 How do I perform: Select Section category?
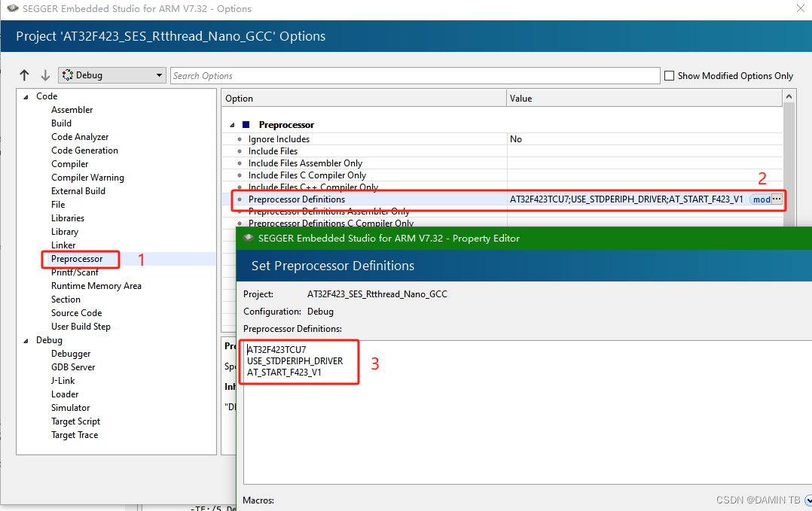(66, 299)
